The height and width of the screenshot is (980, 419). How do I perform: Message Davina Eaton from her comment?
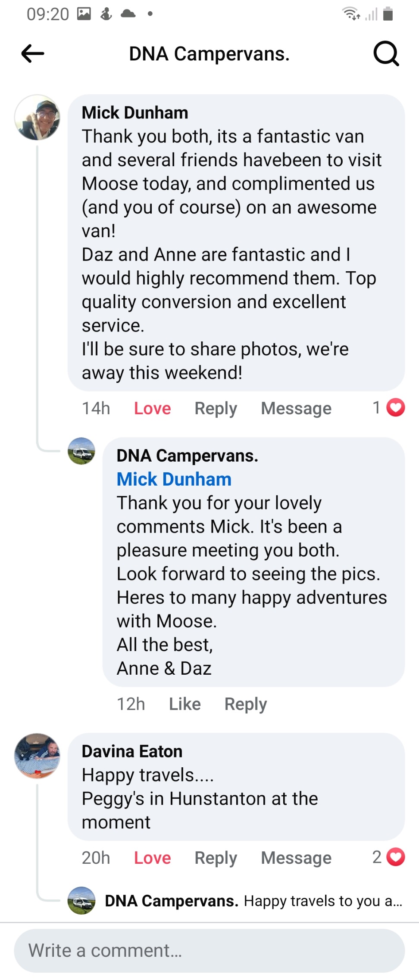[x=296, y=858]
